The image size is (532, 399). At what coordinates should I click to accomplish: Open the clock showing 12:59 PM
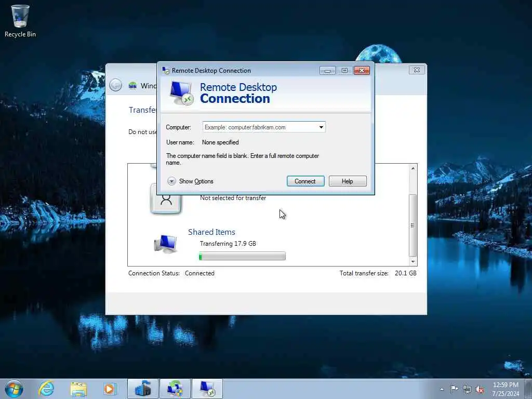tap(506, 389)
